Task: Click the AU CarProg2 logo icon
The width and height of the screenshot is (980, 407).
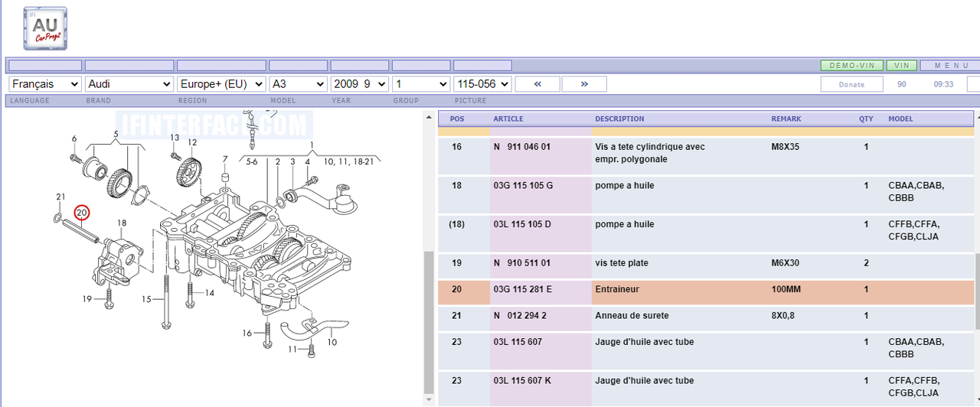Action: (x=45, y=28)
